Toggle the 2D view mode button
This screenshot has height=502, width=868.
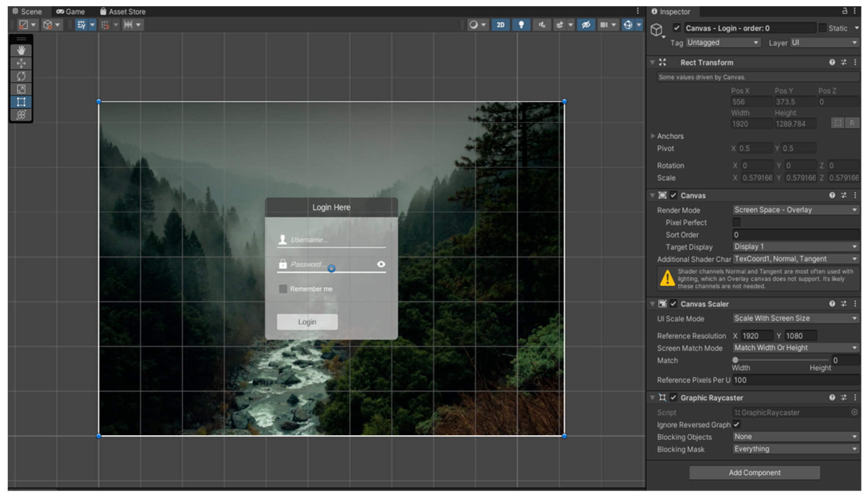coord(500,25)
